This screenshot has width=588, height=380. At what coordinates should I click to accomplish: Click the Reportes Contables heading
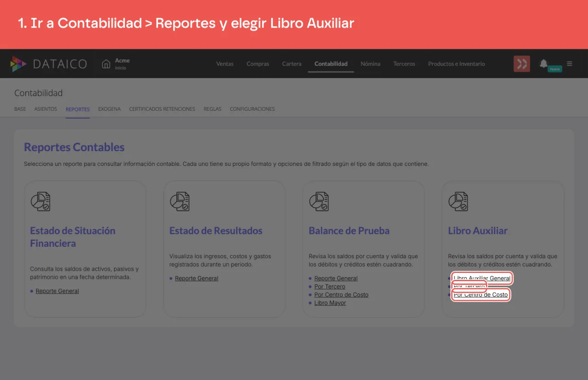point(74,147)
